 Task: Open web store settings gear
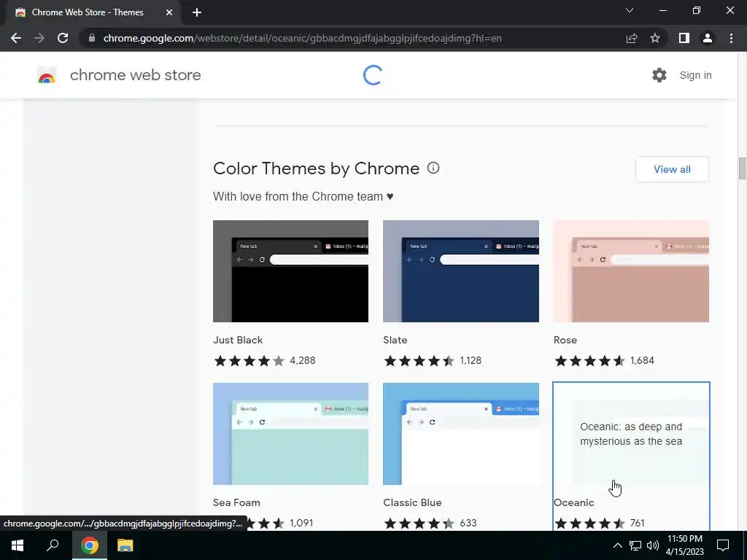pyautogui.click(x=659, y=75)
